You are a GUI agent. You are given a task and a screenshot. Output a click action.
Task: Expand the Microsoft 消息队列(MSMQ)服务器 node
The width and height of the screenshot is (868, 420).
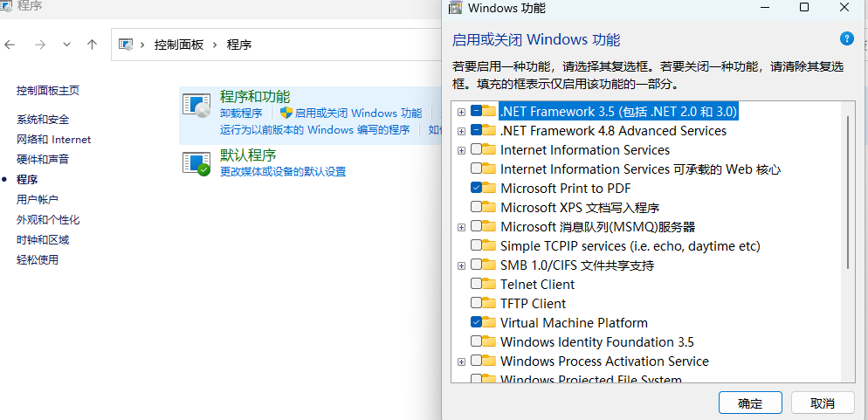(x=461, y=227)
